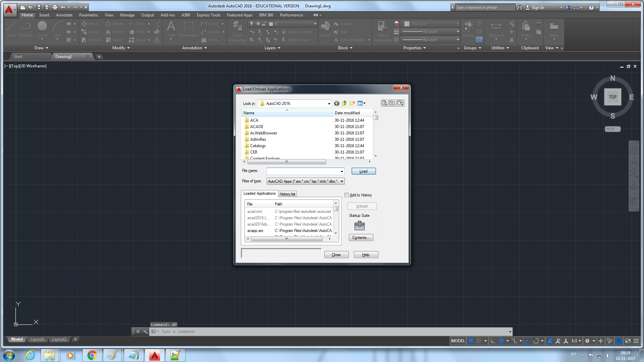Screen dimensions: 644x362
Task: Switch to the Annotate ribbon tab
Action: [x=64, y=15]
